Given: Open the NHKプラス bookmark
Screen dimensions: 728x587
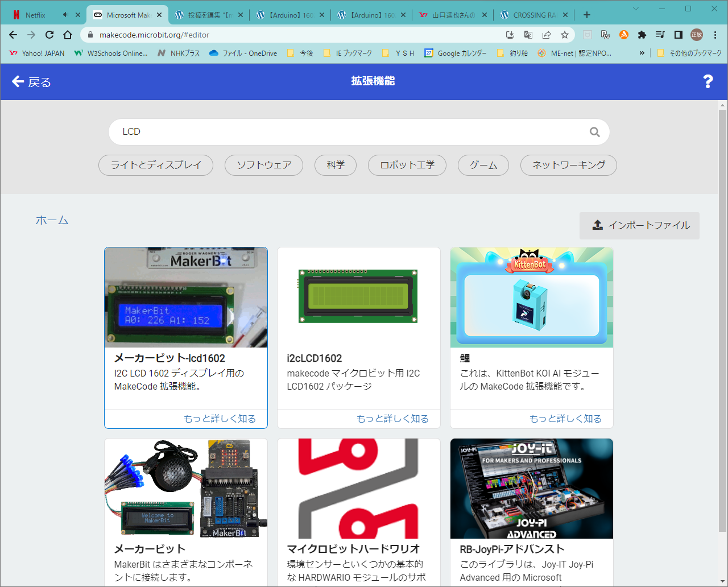Looking at the screenshot, I should pyautogui.click(x=179, y=53).
